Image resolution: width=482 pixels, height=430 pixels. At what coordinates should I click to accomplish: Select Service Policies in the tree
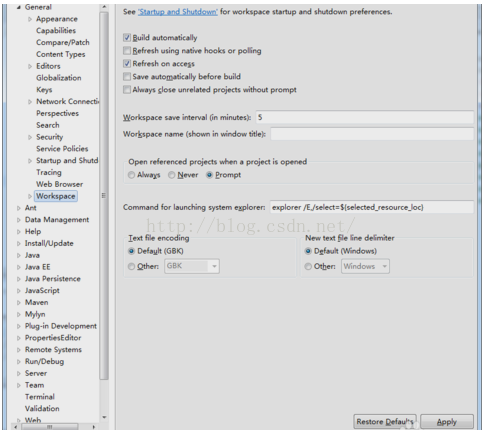pyautogui.click(x=62, y=149)
